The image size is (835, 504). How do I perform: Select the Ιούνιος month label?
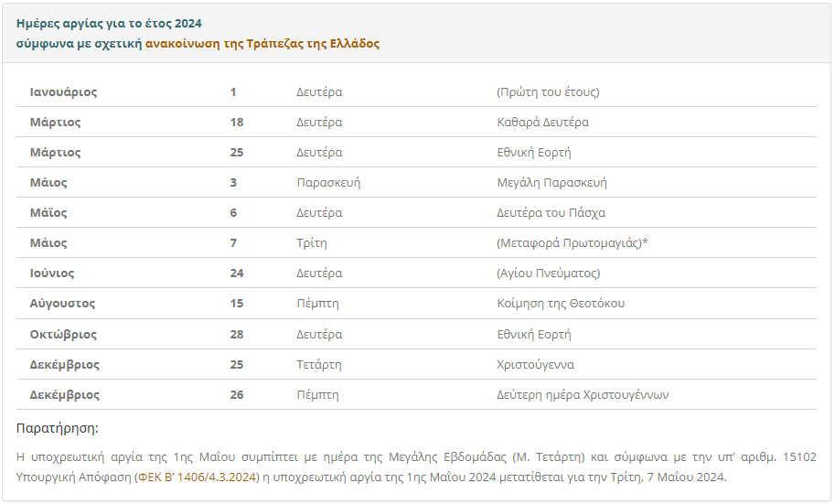tap(52, 273)
